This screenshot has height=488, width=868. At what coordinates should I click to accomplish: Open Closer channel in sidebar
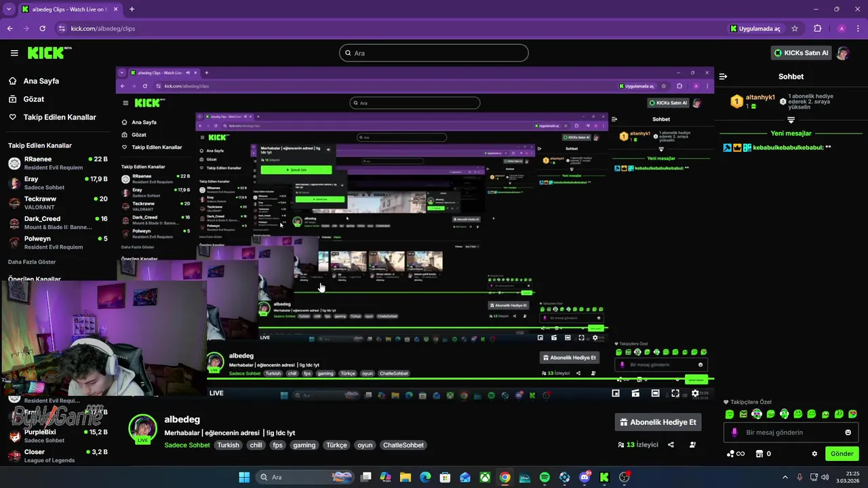coord(58,455)
